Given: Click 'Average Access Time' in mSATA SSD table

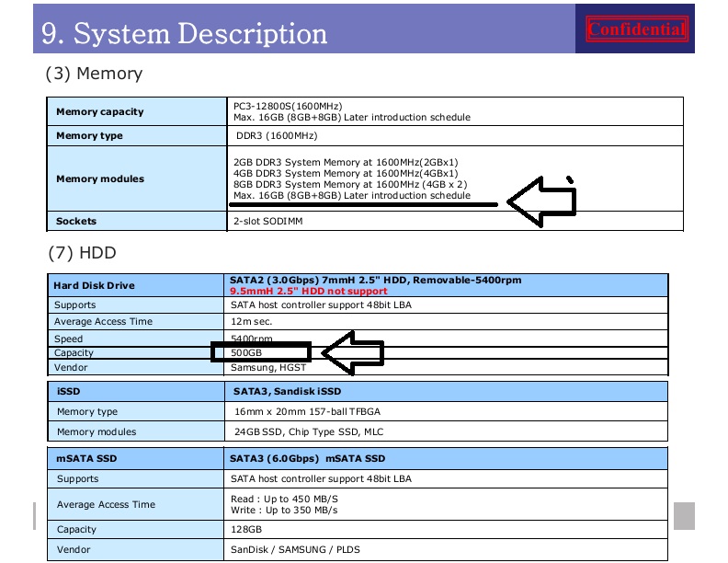Looking at the screenshot, I should 106,504.
